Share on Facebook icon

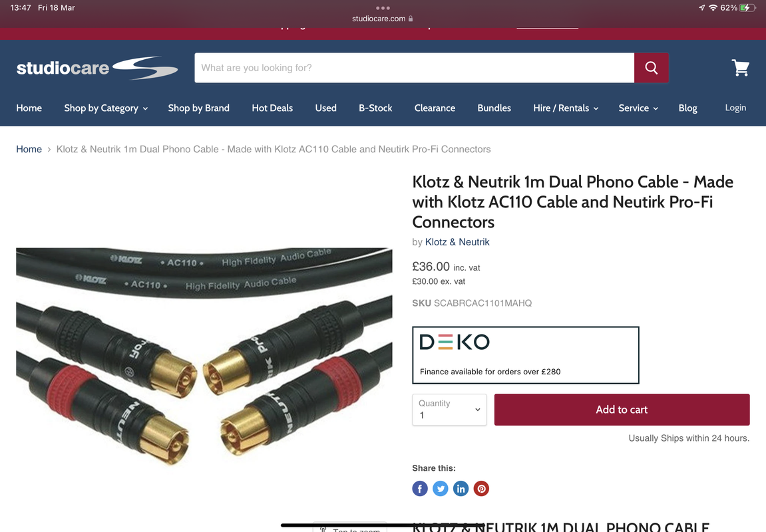point(420,489)
